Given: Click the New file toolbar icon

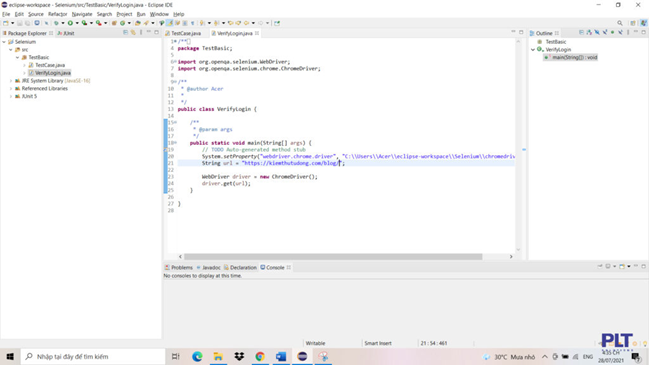Looking at the screenshot, I should coord(5,23).
